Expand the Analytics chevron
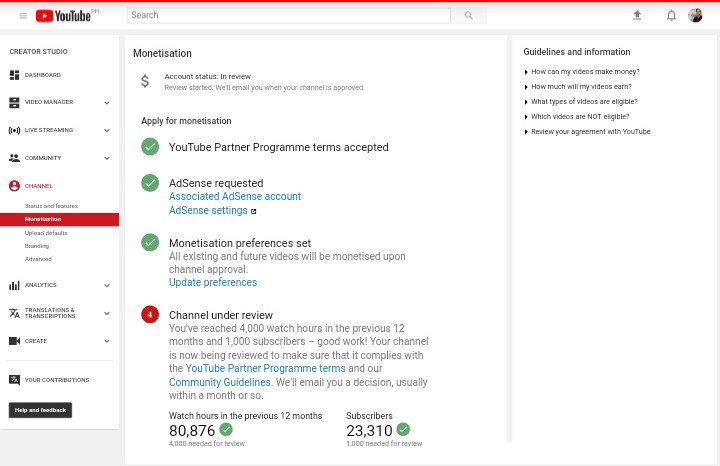 coord(107,286)
